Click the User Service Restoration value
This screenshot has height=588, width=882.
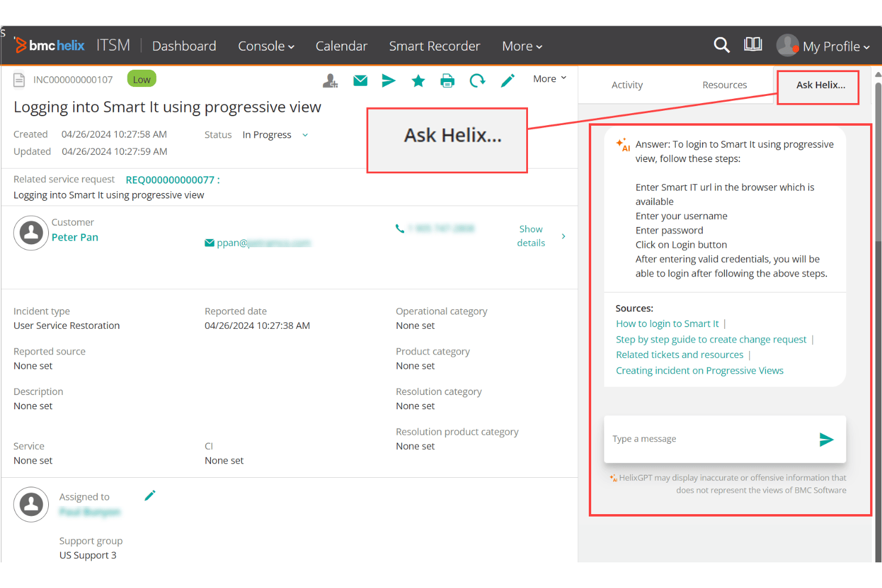click(67, 325)
